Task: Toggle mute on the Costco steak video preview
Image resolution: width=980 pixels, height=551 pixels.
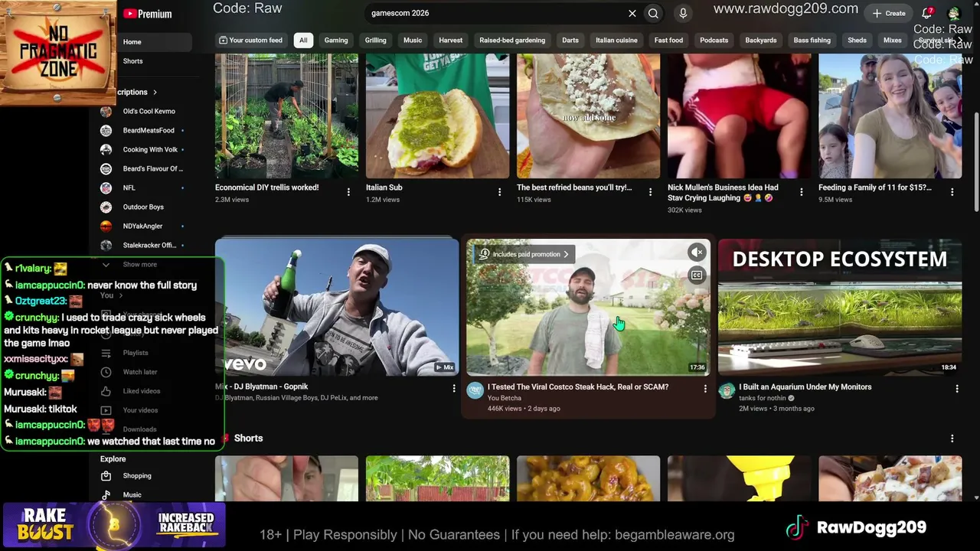Action: pyautogui.click(x=697, y=253)
